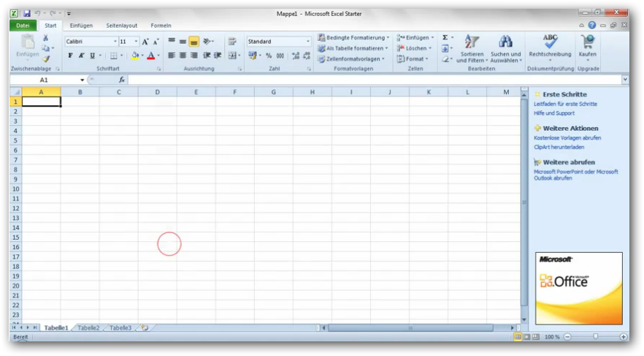Click the Clear eraser icon

pos(445,59)
